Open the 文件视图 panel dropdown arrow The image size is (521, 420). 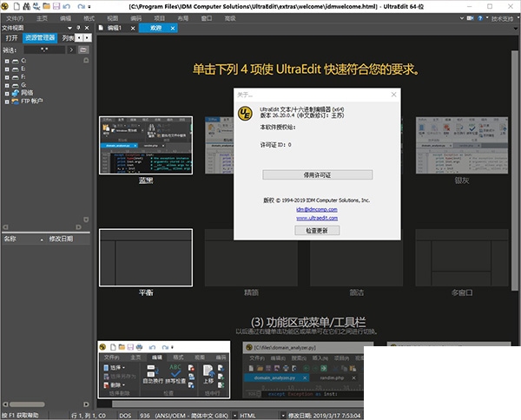[69, 28]
